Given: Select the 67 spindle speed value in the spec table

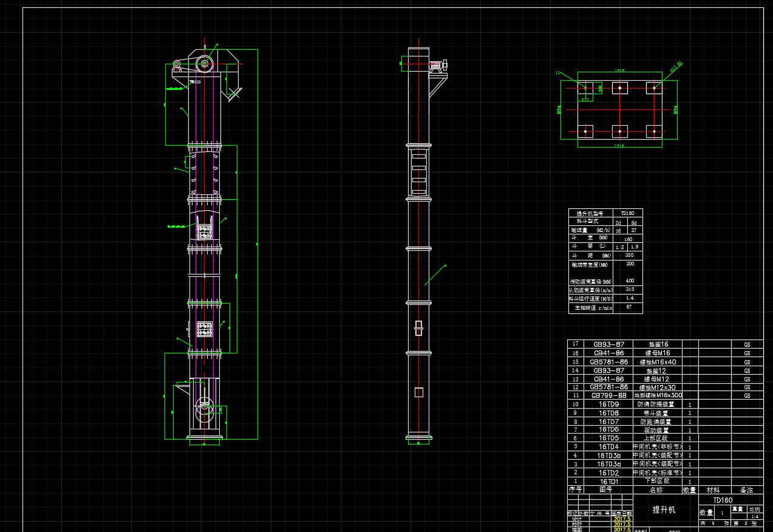Looking at the screenshot, I should [630, 307].
